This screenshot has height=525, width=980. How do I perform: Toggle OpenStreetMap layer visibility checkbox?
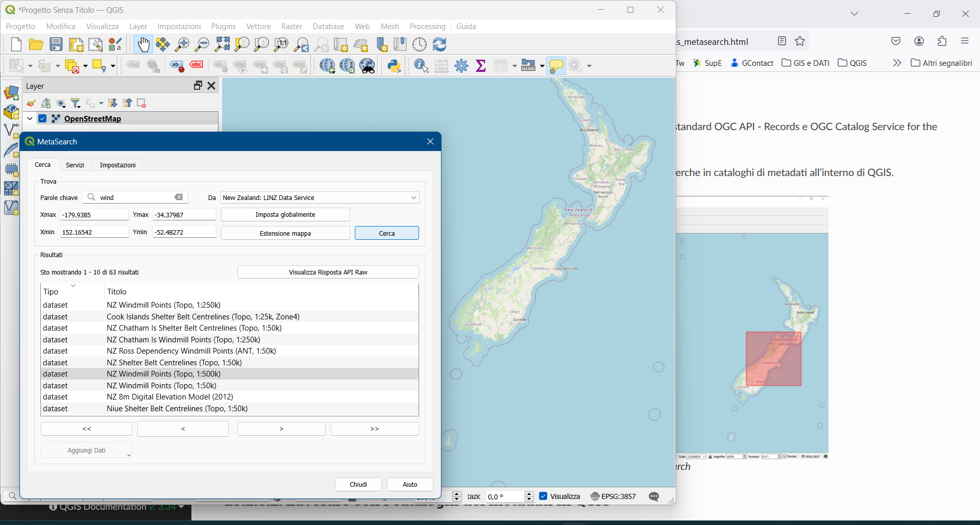point(43,119)
